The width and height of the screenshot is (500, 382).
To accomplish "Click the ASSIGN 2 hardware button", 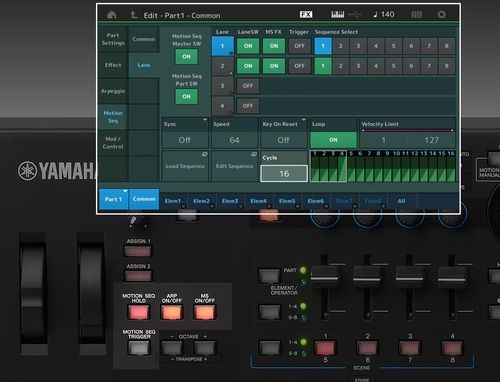I will tap(137, 276).
